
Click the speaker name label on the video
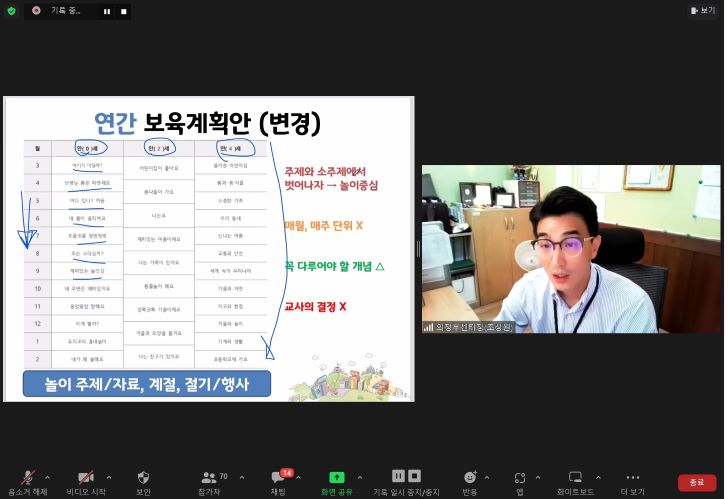click(474, 327)
